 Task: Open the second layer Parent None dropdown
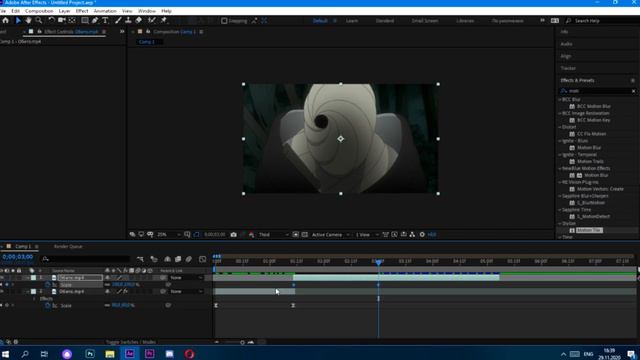click(x=186, y=291)
